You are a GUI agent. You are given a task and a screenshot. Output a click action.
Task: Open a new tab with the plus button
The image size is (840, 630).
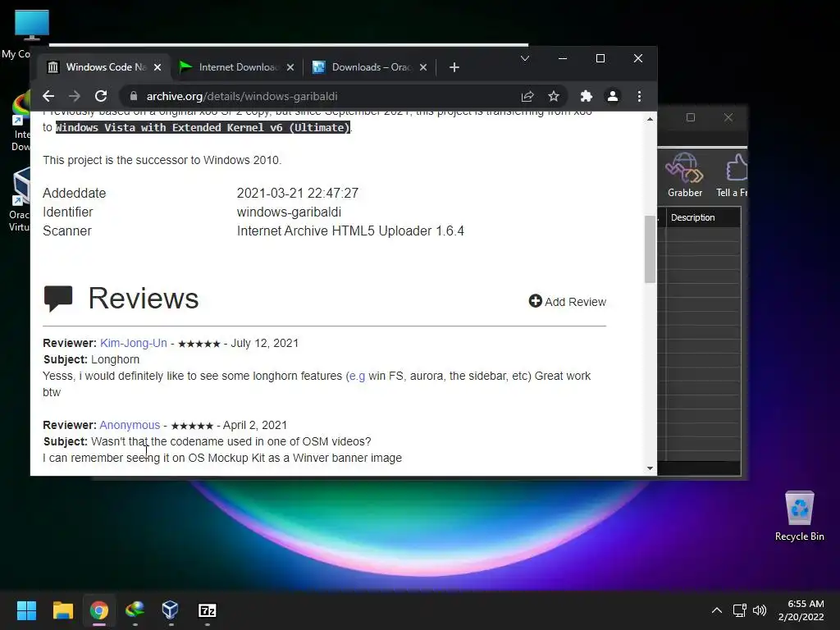tap(454, 67)
